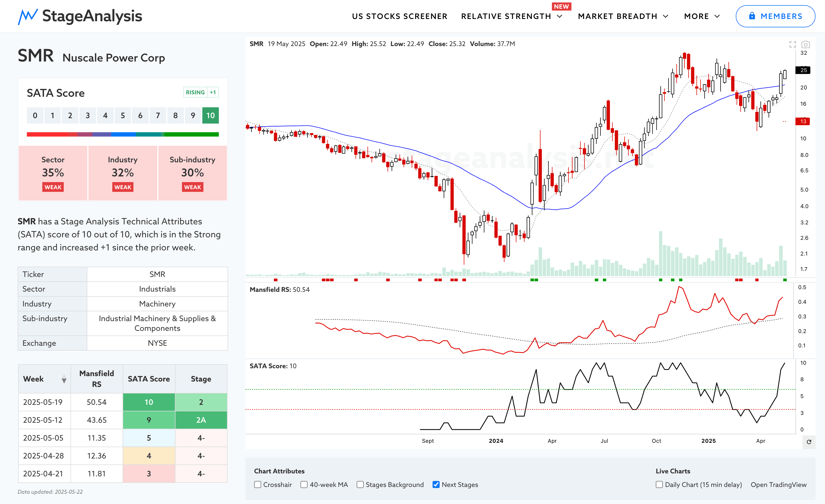This screenshot has width=825, height=504.
Task: Take chart snapshot with camera icon
Action: point(805,44)
